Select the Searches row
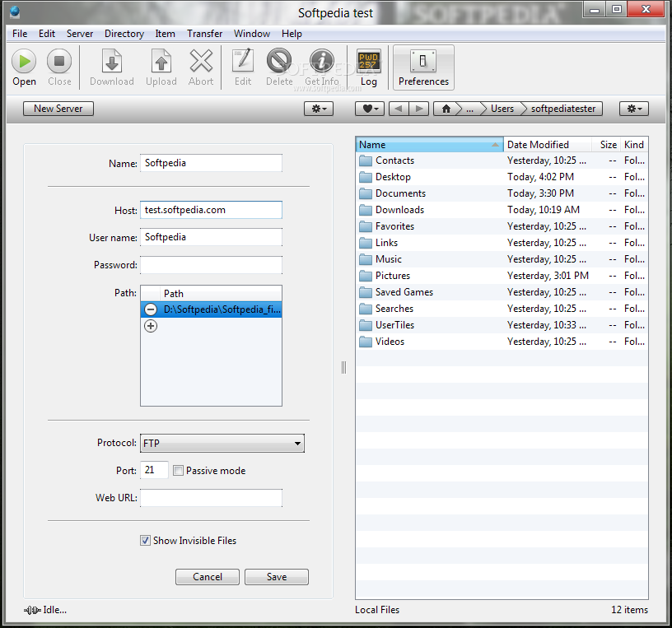 [502, 309]
